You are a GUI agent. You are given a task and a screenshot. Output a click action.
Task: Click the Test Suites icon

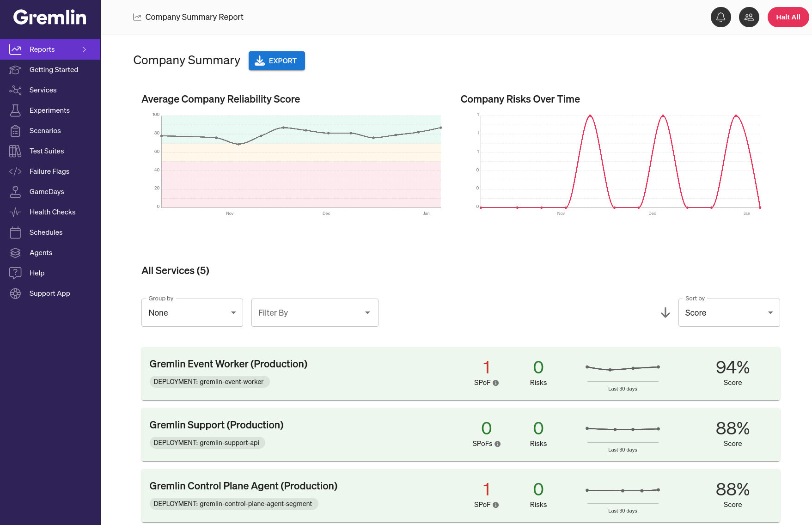coord(15,151)
